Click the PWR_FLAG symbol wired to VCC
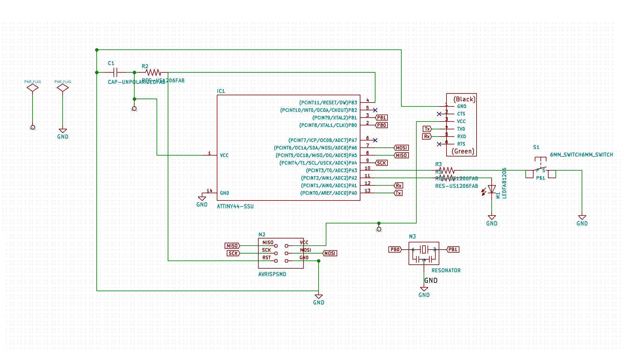Image resolution: width=644 pixels, height=350 pixels. pos(33,88)
